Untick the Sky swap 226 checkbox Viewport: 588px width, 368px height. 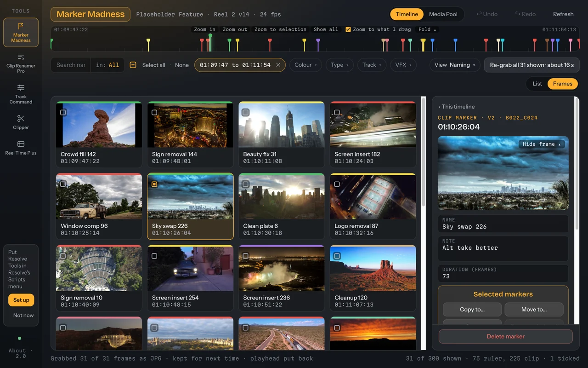pyautogui.click(x=154, y=184)
